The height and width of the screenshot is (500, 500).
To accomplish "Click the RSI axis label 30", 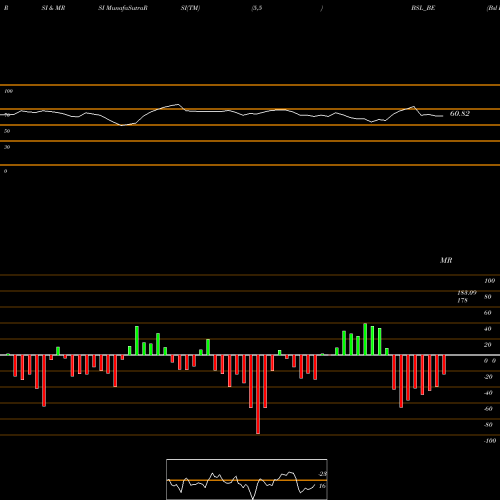I will click(7, 147).
